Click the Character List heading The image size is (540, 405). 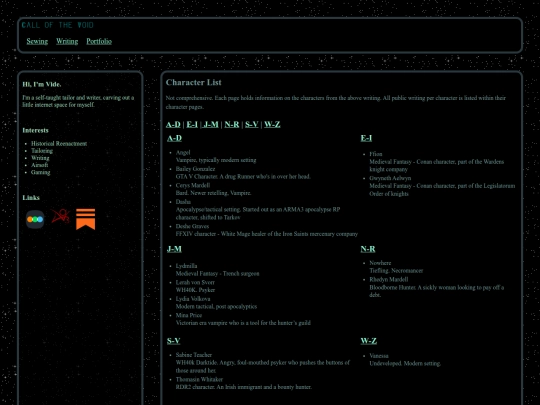pyautogui.click(x=194, y=83)
